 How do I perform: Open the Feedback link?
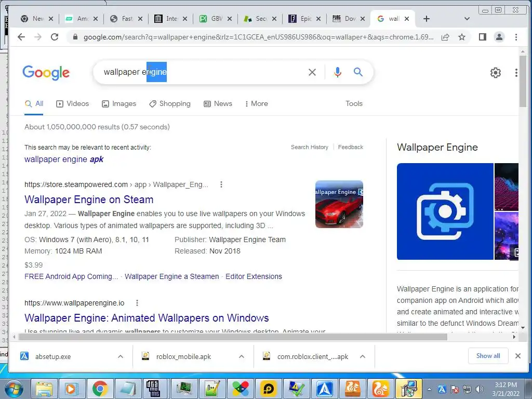click(351, 147)
